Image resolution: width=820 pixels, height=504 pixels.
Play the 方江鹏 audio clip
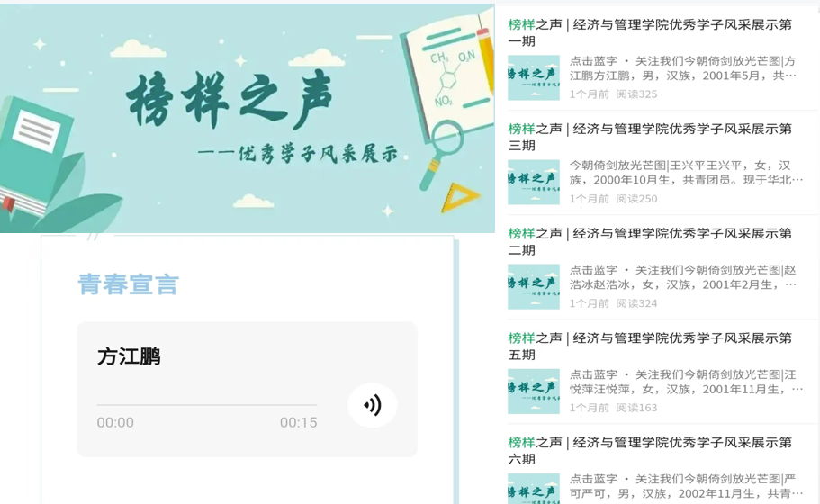(x=373, y=405)
